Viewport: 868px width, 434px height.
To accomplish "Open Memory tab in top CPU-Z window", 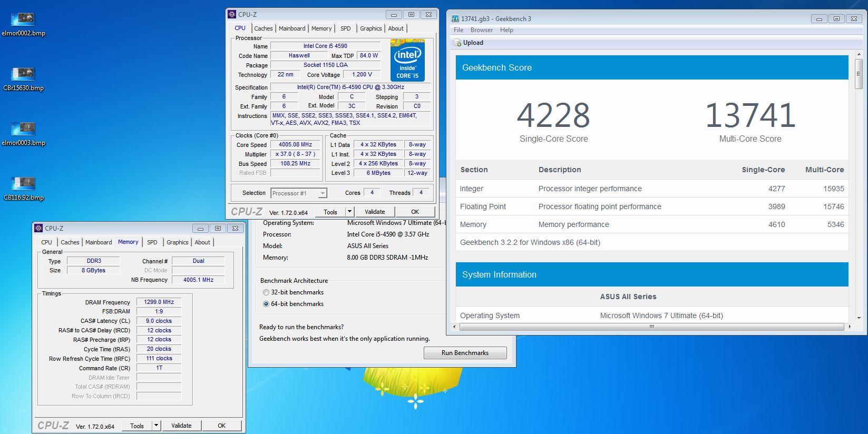I will [x=321, y=28].
